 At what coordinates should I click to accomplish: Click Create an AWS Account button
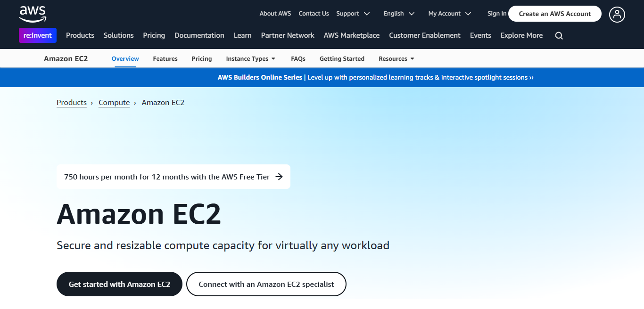555,14
